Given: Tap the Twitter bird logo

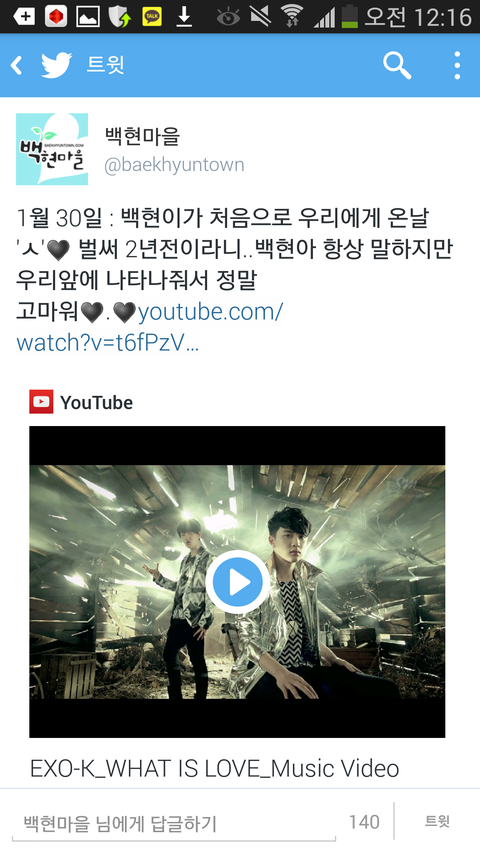Looking at the screenshot, I should pyautogui.click(x=57, y=65).
